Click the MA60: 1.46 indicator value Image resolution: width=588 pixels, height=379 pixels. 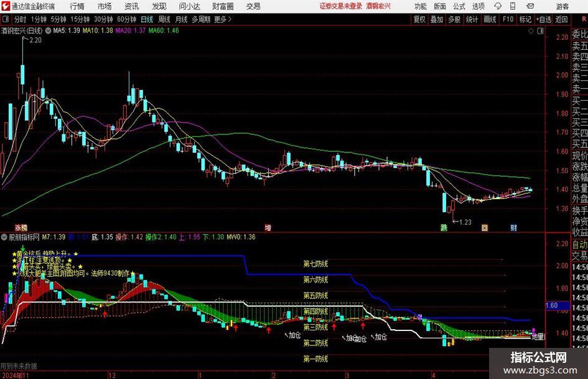[164, 30]
